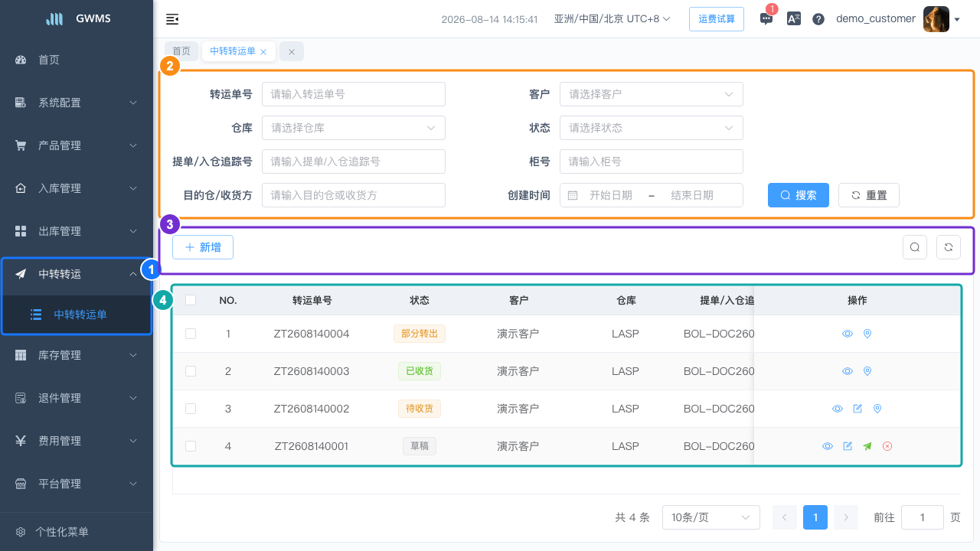View details of draft order ZT2608140001

pyautogui.click(x=828, y=446)
